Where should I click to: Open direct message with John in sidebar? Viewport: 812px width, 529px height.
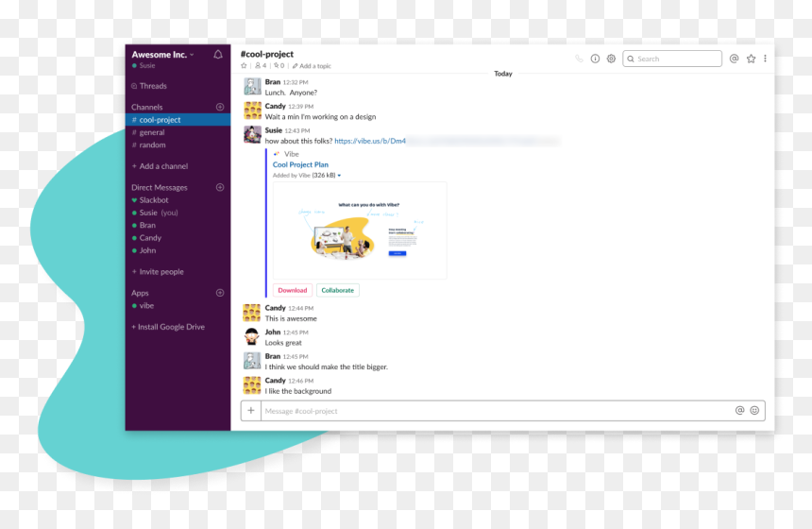coord(144,250)
